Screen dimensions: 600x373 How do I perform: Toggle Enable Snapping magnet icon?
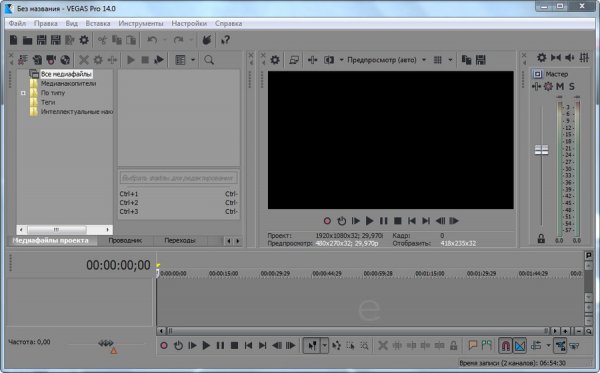click(505, 346)
